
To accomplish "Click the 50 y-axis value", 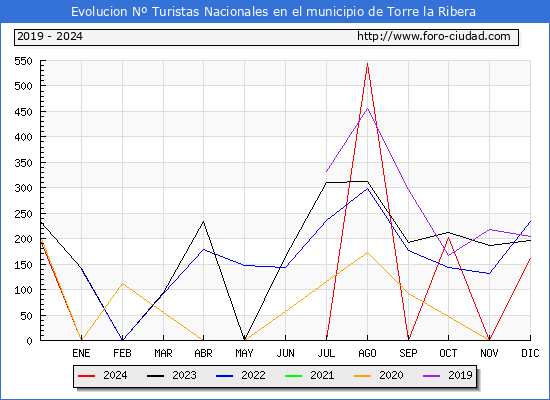I will (26, 316).
